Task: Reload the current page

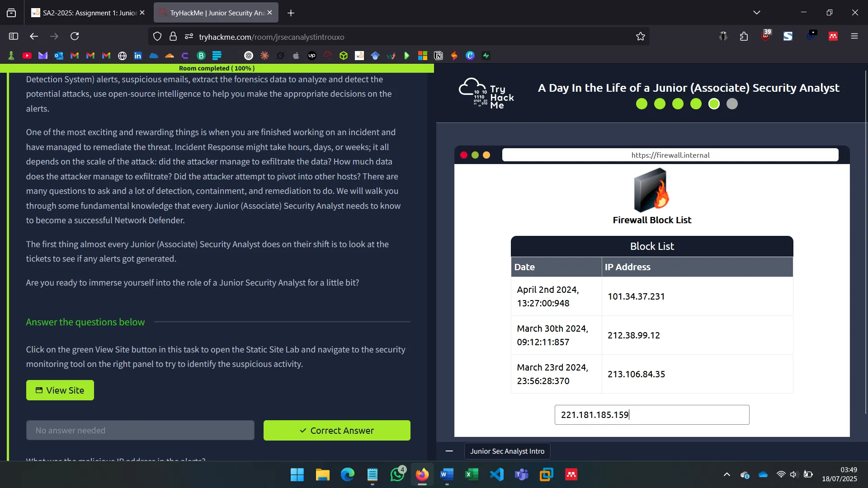Action: (x=75, y=36)
